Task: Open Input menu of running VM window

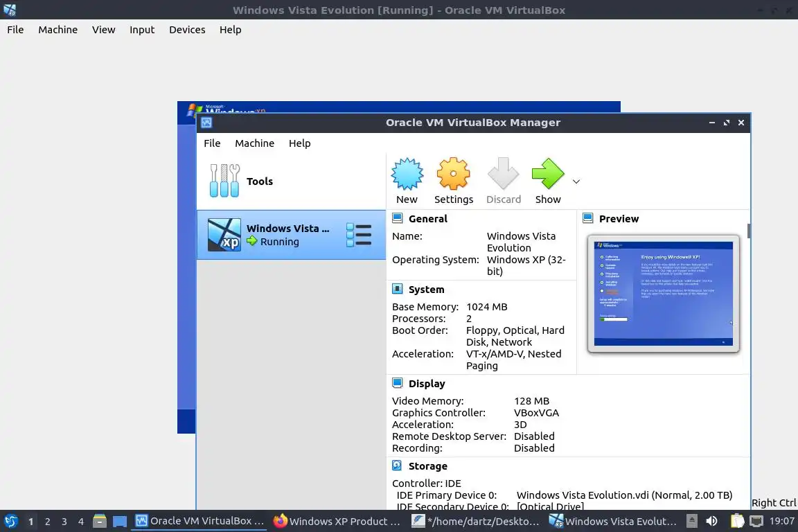Action: click(x=142, y=30)
